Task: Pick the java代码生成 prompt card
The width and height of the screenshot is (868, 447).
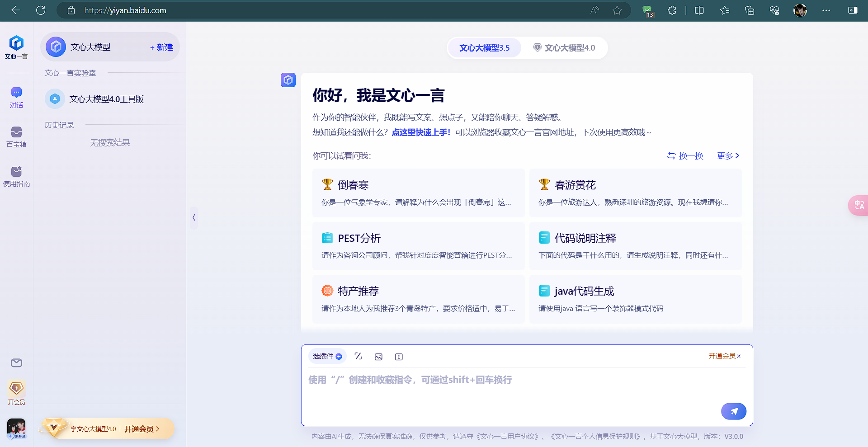Action: pos(635,299)
